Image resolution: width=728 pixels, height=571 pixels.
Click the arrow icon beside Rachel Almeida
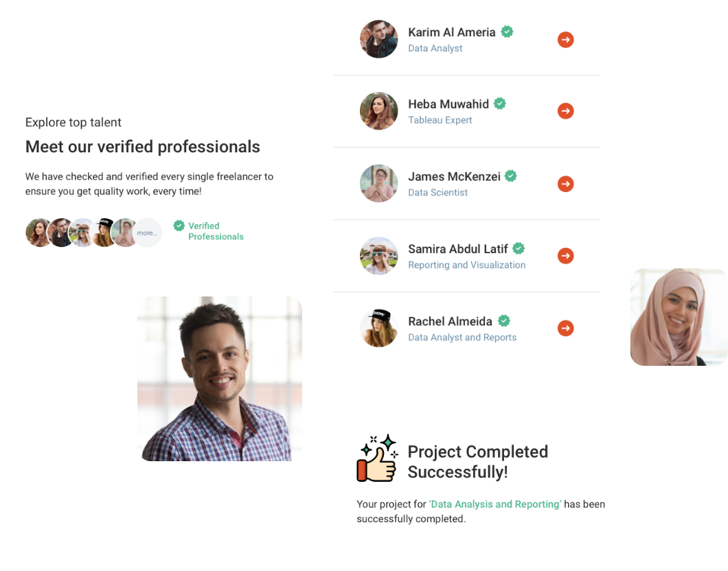pos(565,329)
